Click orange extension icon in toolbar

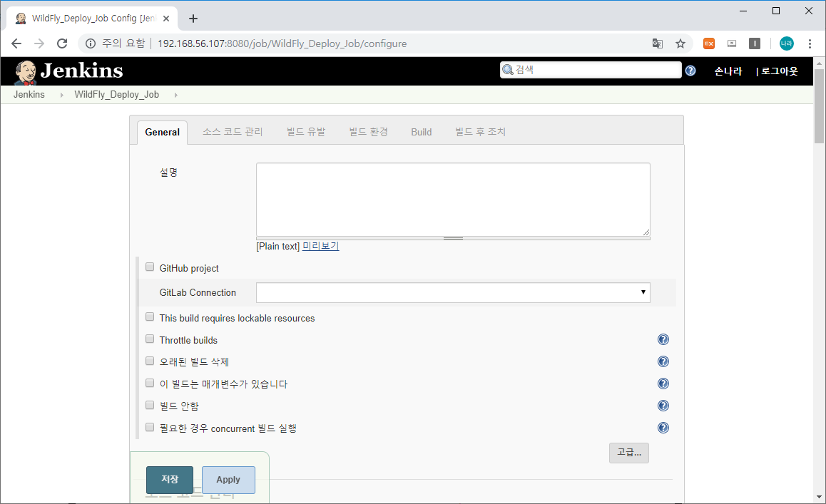(709, 43)
